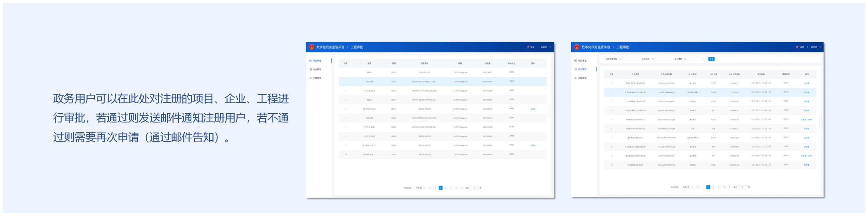This screenshot has height=216, width=868.
Task: Go to next page in right window pagination
Action: click(x=729, y=187)
